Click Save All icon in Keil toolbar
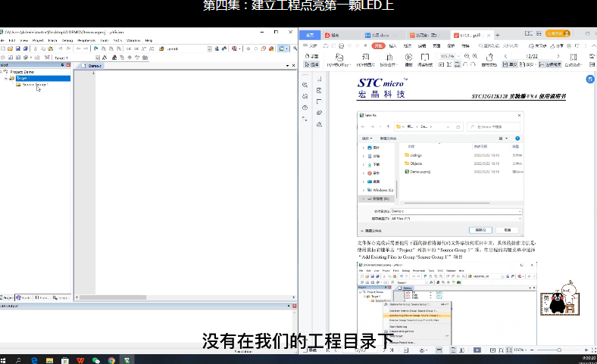 click(26, 48)
